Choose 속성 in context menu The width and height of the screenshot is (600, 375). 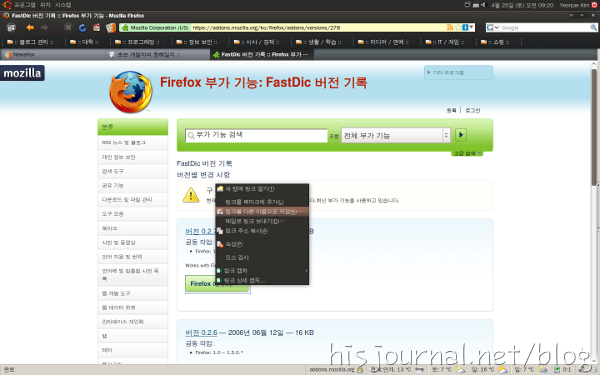pos(262,244)
